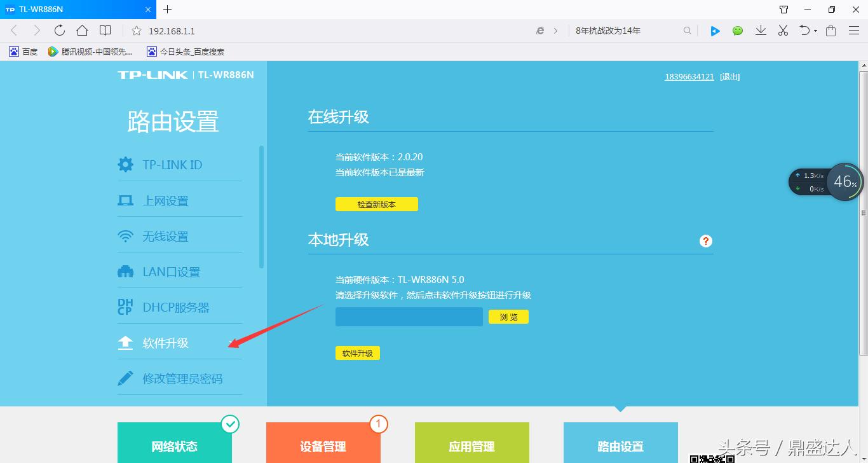
Task: Expand the browser downloads panel
Action: (x=761, y=30)
